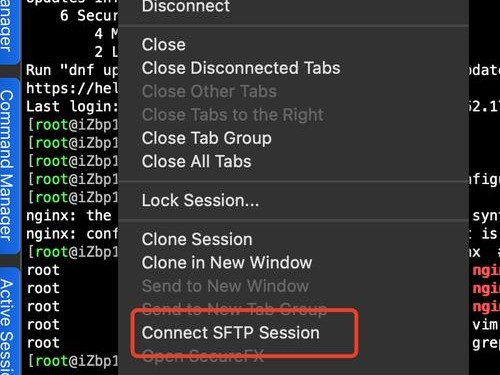The image size is (500, 375).
Task: Click the Last login terminal line
Action: point(72,107)
